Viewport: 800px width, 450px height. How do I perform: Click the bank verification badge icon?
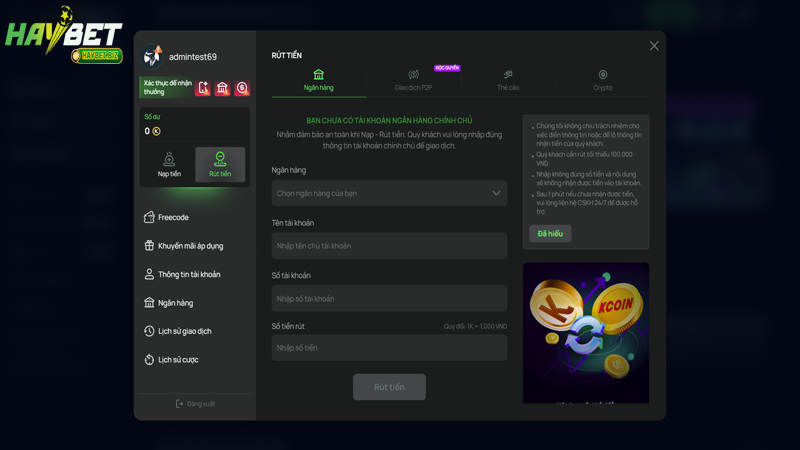point(222,88)
